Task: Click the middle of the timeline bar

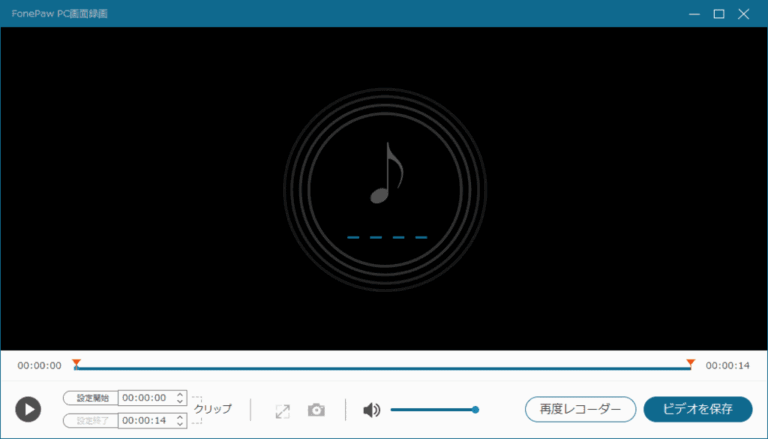Action: click(384, 368)
